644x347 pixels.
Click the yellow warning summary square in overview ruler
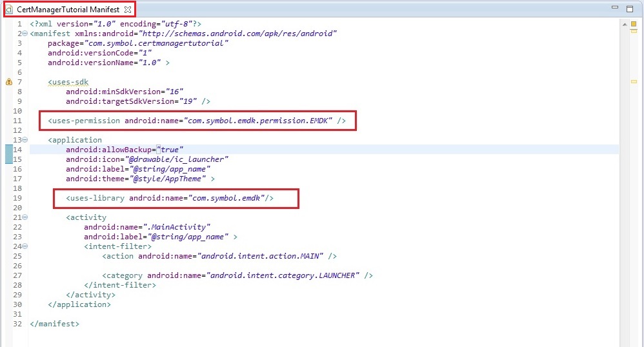634,24
